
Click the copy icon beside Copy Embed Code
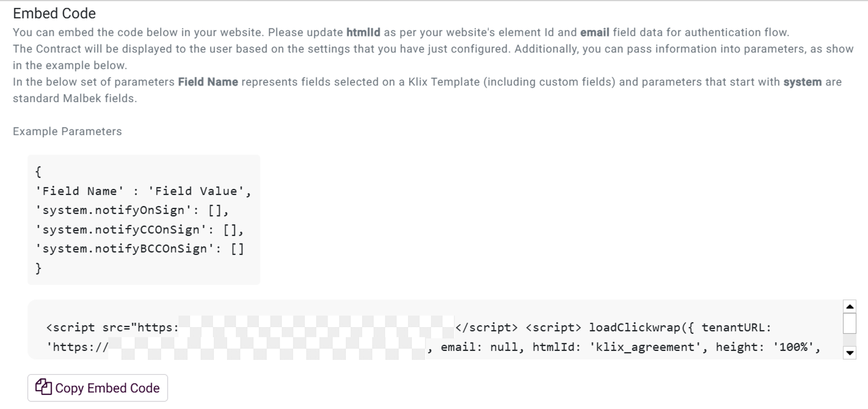point(44,387)
